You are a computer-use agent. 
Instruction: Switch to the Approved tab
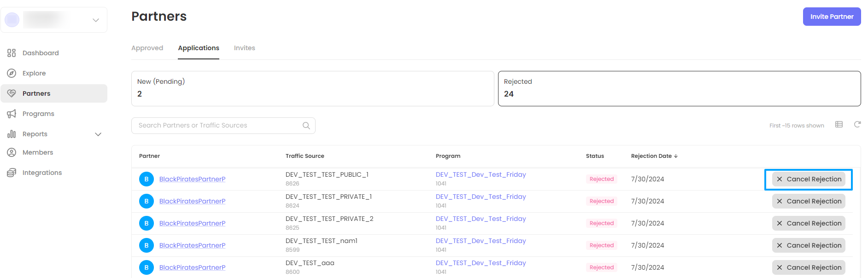(x=147, y=48)
